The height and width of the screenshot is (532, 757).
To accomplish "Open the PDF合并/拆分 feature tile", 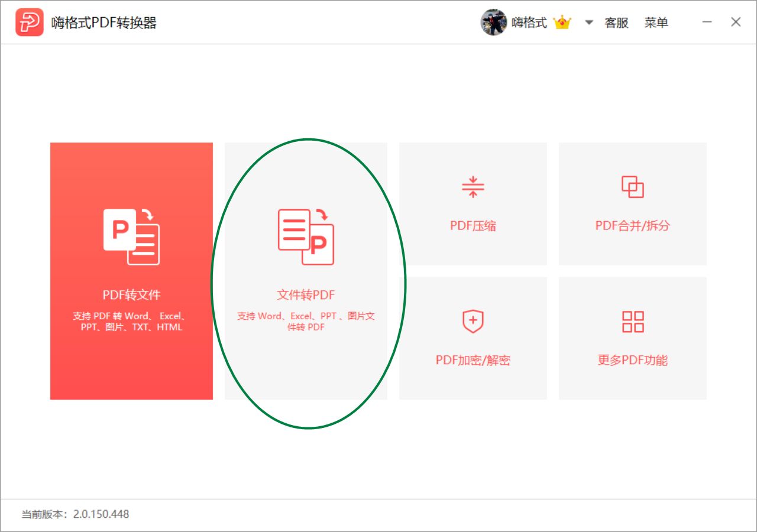I will coord(632,203).
